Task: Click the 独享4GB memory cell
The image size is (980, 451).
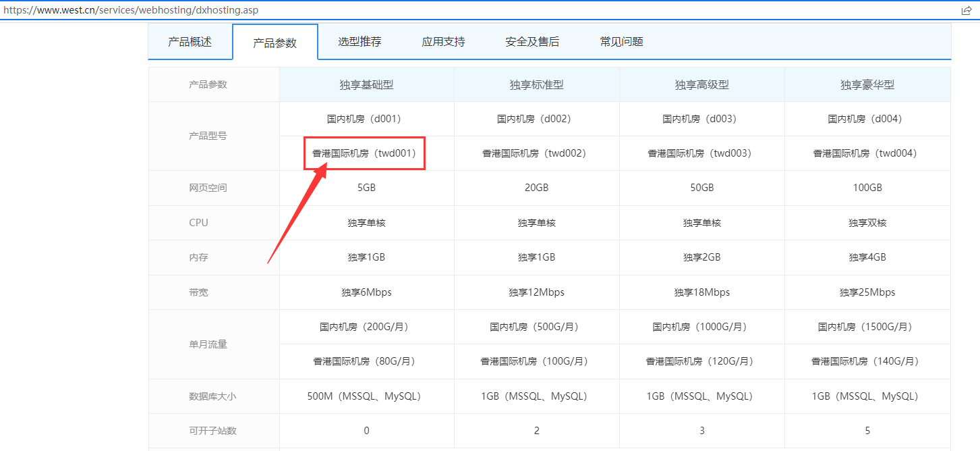Action: tap(867, 257)
